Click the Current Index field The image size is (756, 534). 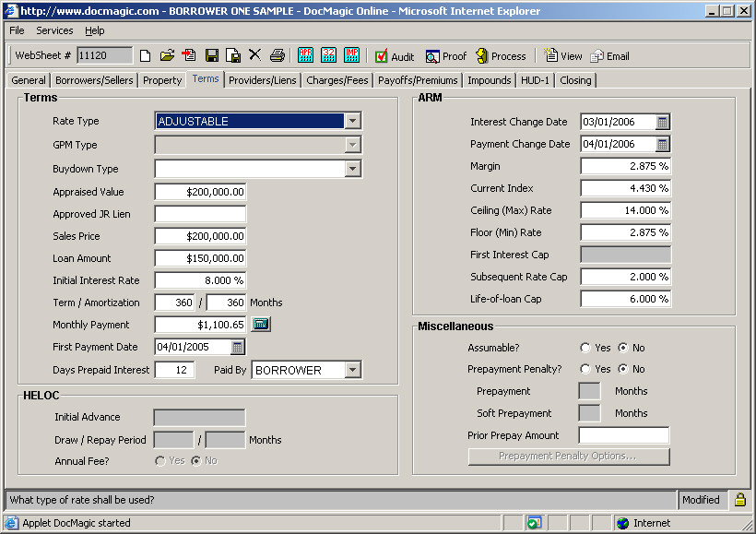point(625,189)
